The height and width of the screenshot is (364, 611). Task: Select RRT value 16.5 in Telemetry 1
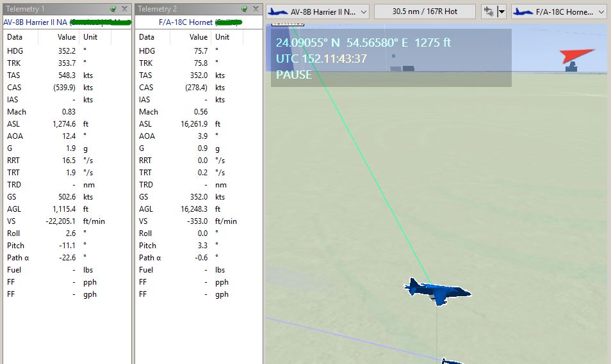tap(69, 161)
